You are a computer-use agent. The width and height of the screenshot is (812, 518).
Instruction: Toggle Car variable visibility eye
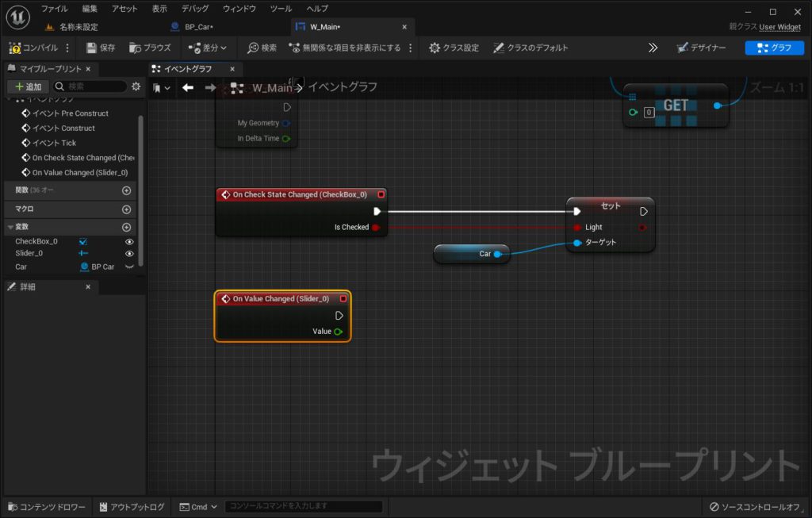[129, 267]
